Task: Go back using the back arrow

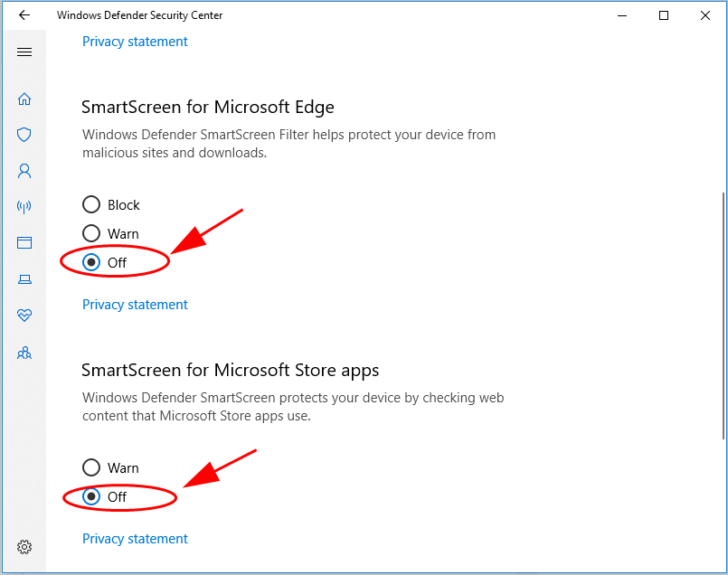Action: point(24,15)
